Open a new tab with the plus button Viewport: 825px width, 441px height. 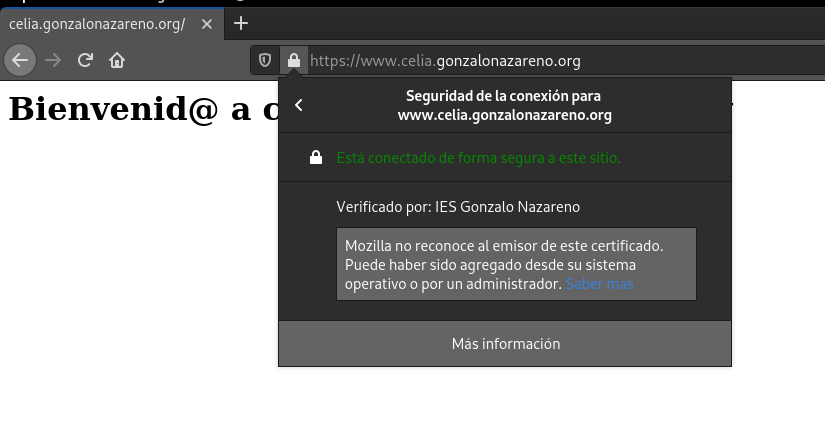click(240, 23)
